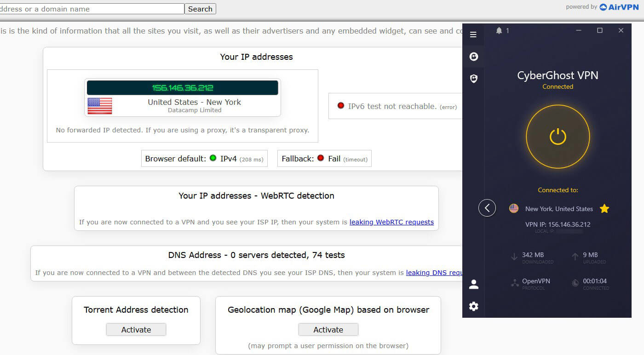Activate Torrent Address detection

tap(136, 329)
